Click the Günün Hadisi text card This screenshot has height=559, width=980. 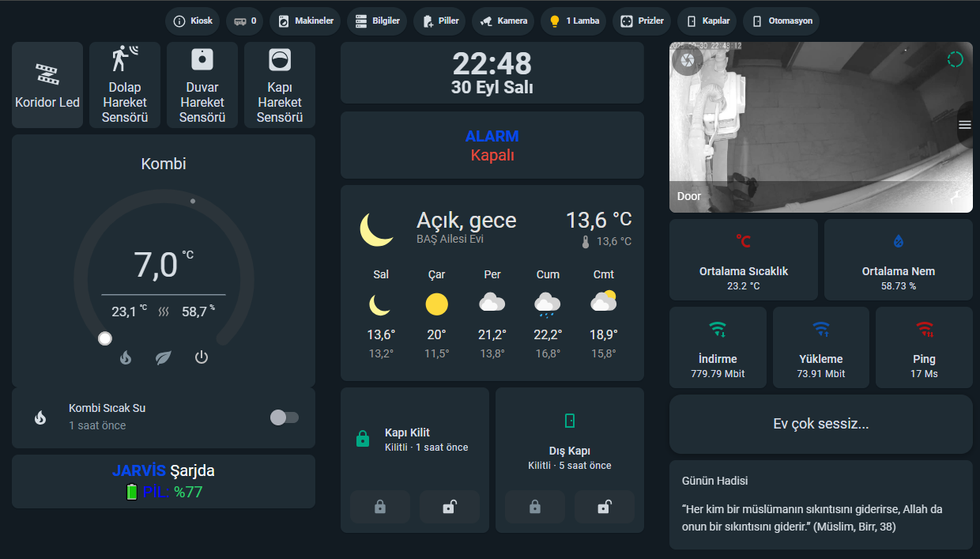pyautogui.click(x=820, y=504)
